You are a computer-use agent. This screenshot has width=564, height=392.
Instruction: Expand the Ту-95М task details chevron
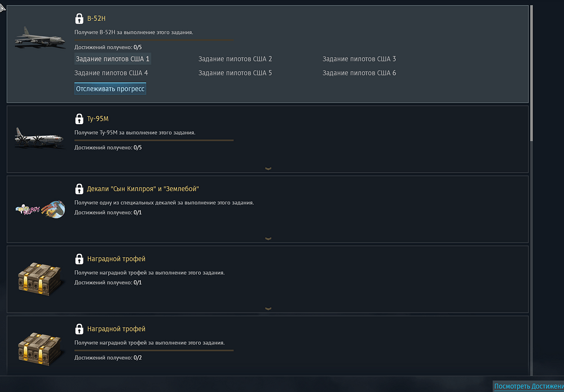[x=268, y=169]
